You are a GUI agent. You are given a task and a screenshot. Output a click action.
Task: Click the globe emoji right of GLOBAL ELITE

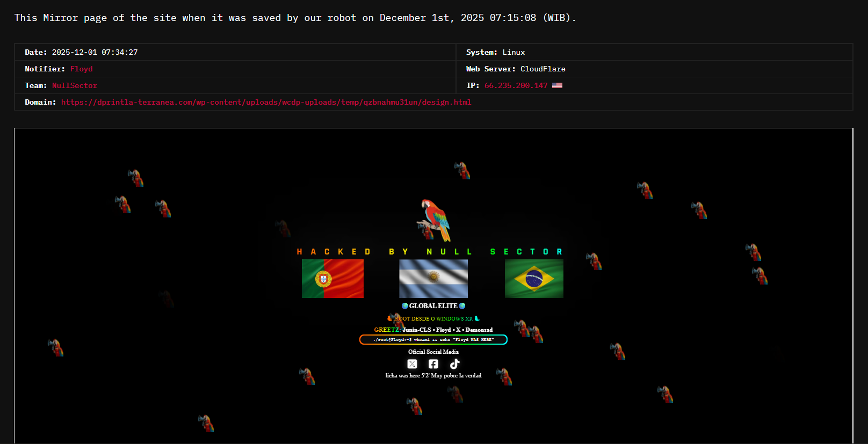click(x=462, y=306)
